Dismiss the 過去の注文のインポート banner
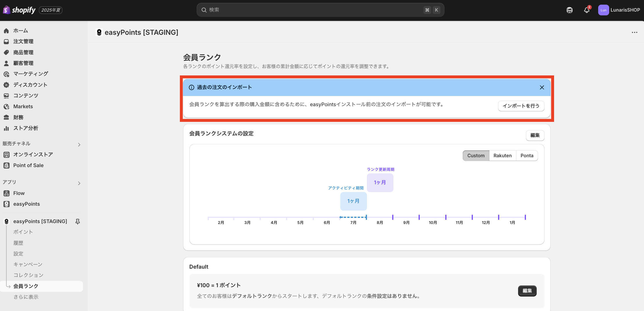 pos(542,87)
